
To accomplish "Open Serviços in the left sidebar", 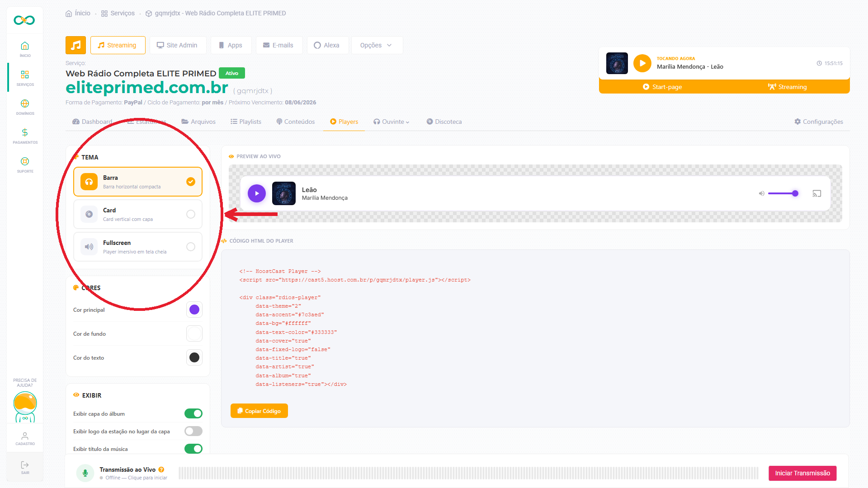I will tap(25, 78).
